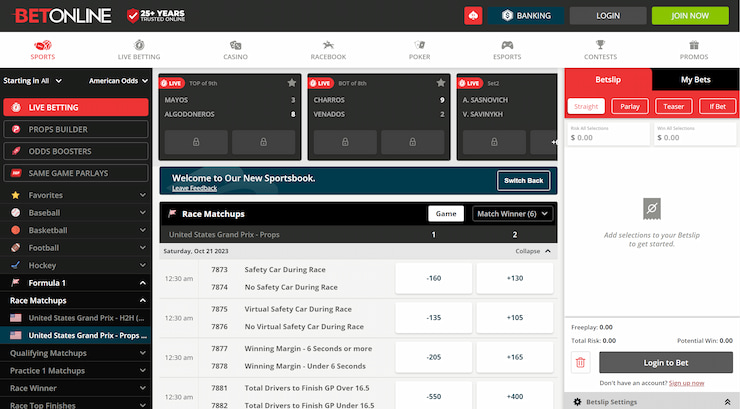
Task: Switch to the Betslip tab
Action: (608, 80)
